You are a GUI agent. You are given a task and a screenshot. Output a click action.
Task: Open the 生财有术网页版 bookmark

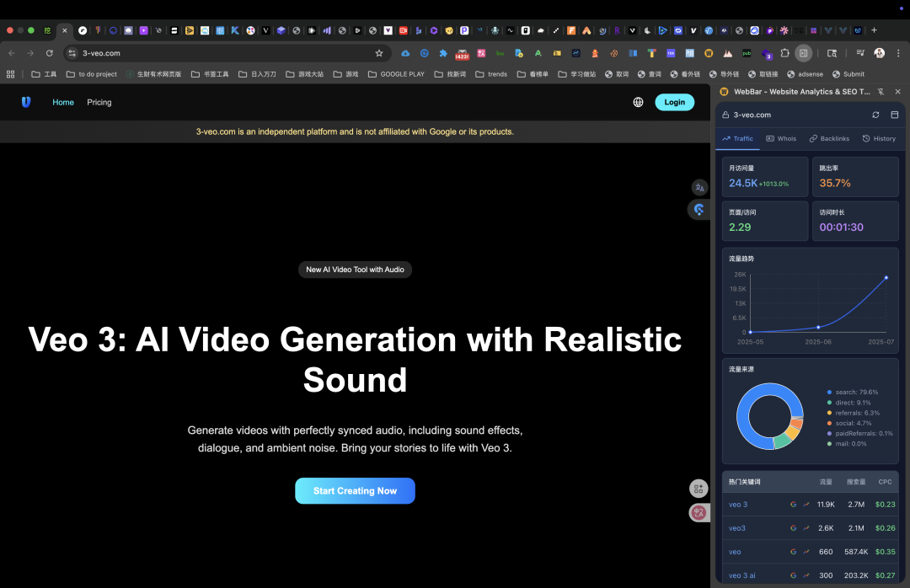(153, 74)
